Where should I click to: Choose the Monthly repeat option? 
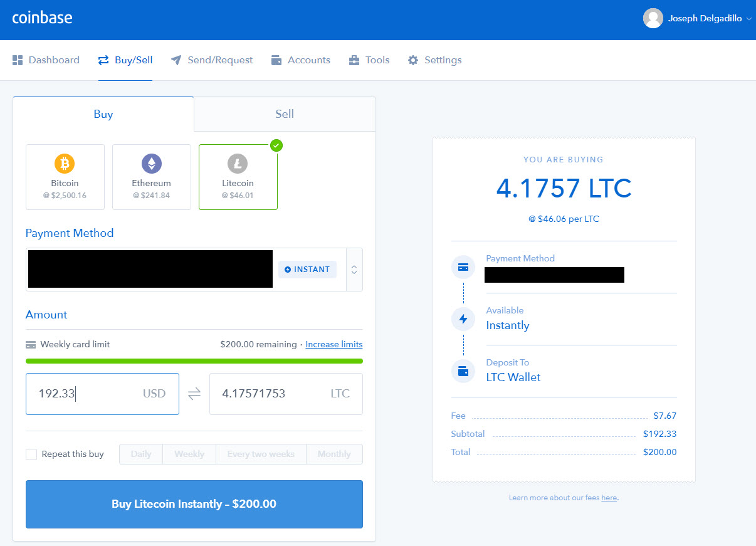334,454
